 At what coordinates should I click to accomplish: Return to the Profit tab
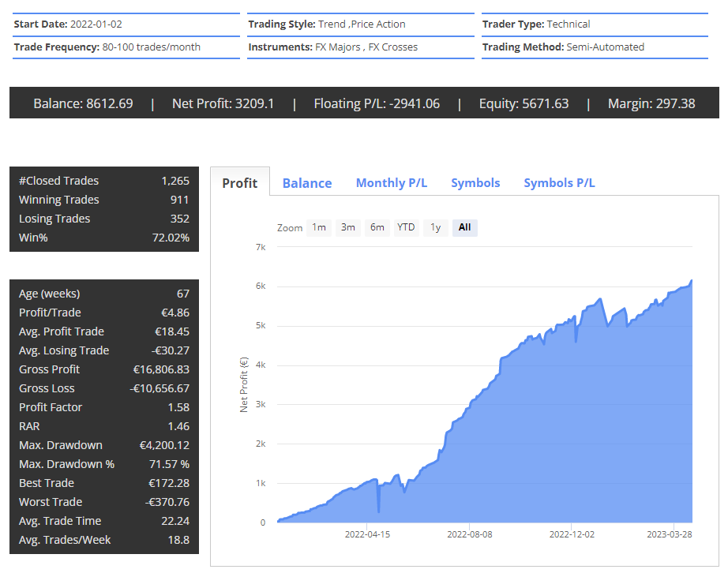pos(239,182)
